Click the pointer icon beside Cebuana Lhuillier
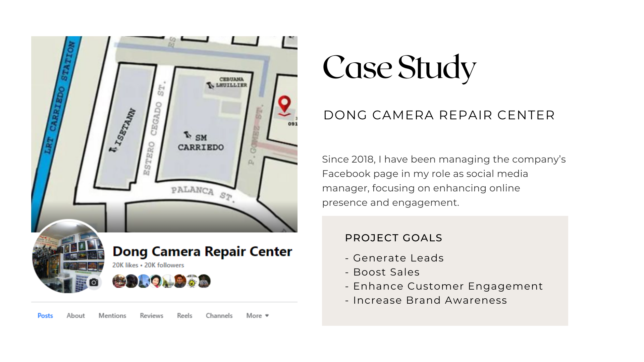644x362 pixels. (210, 85)
